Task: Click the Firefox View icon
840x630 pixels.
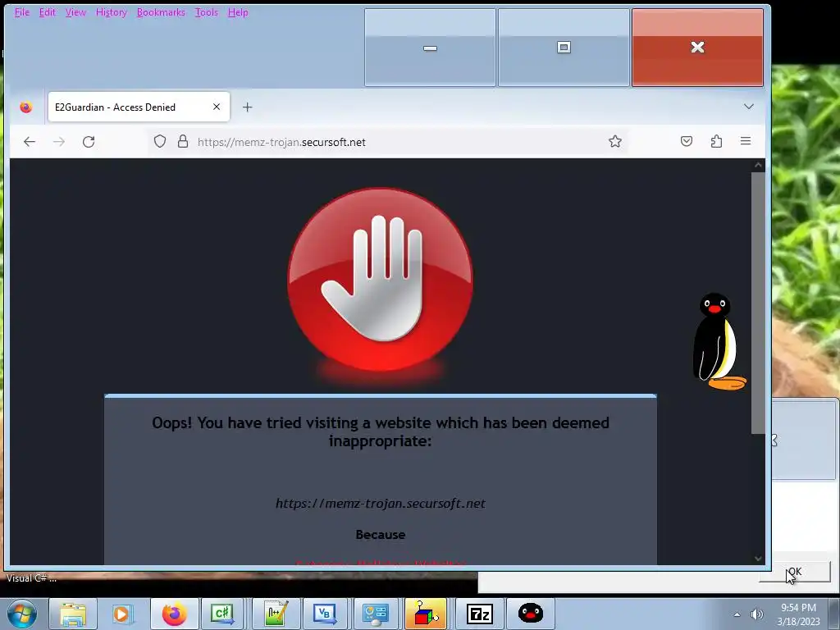Action: click(x=25, y=107)
